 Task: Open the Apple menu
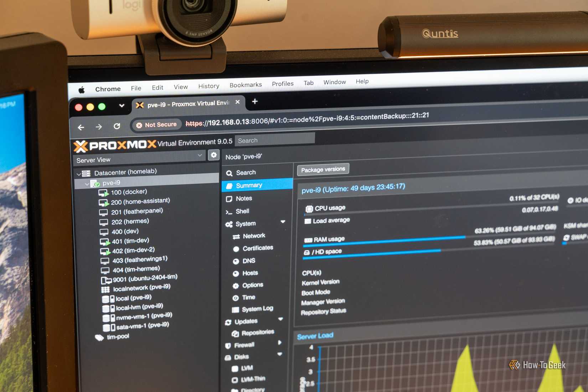click(82, 90)
